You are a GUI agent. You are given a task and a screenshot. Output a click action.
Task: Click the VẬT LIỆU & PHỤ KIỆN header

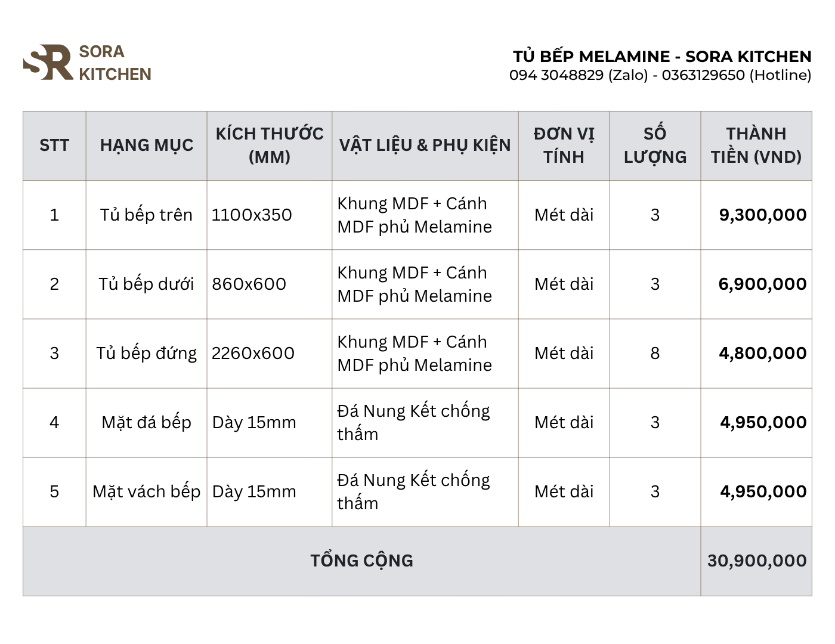[x=425, y=145]
